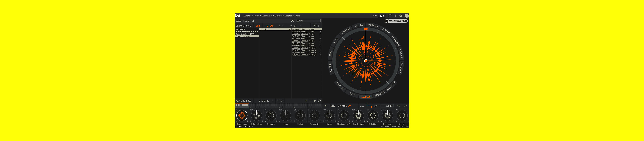Mute the E-Bassdrum pad

coord(262,121)
